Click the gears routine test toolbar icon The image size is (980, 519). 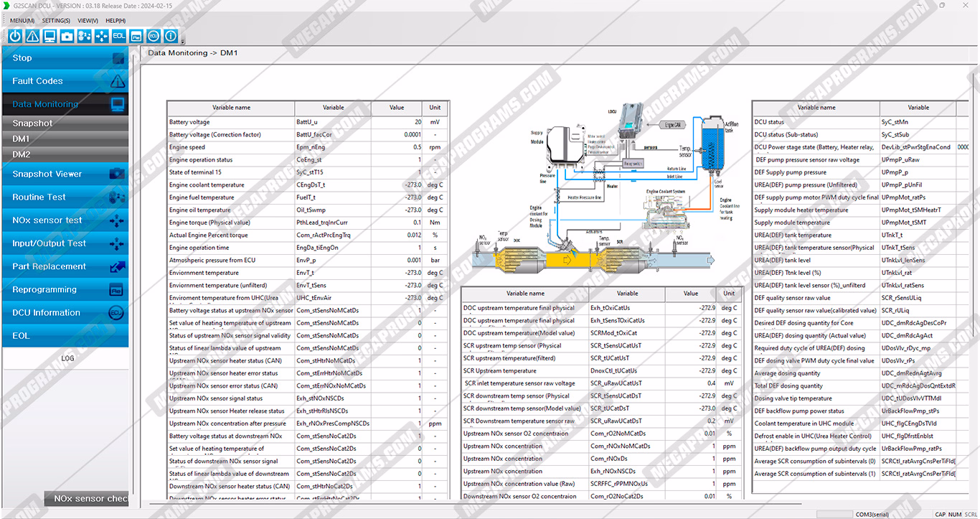point(84,36)
